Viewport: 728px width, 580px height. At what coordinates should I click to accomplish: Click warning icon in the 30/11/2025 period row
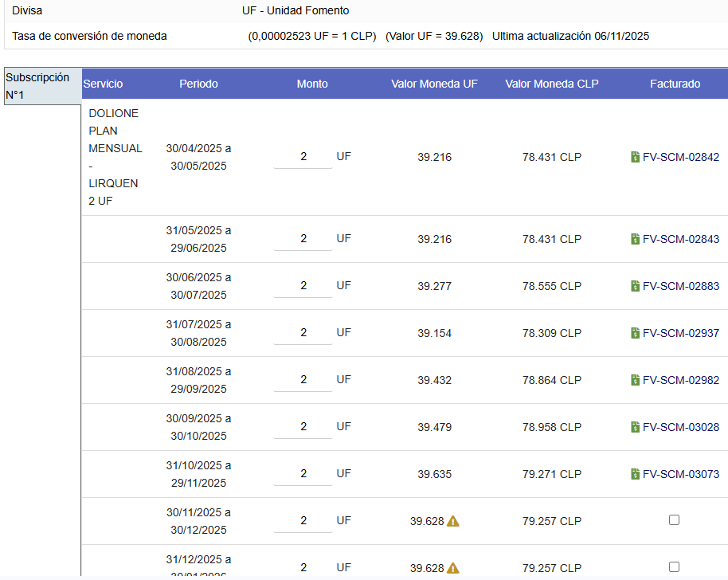[x=453, y=521]
